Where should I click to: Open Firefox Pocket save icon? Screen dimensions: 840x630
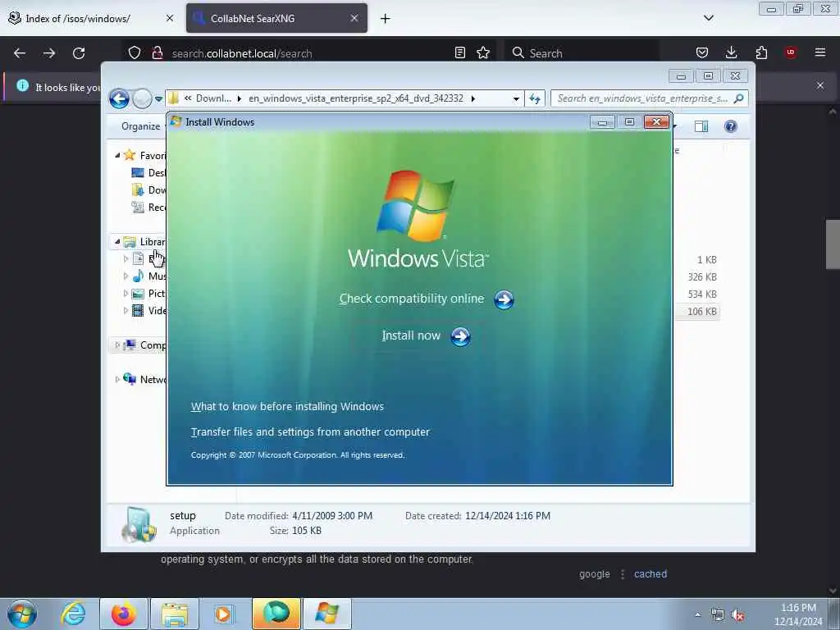coord(702,52)
